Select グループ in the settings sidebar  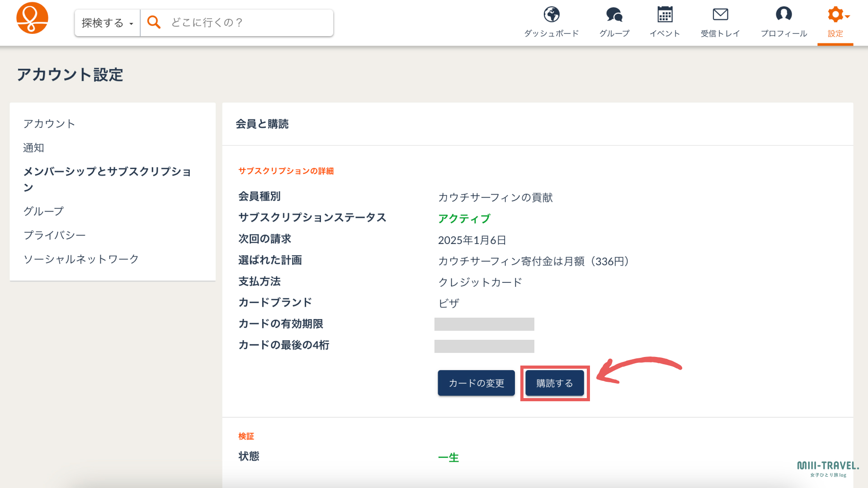(43, 211)
